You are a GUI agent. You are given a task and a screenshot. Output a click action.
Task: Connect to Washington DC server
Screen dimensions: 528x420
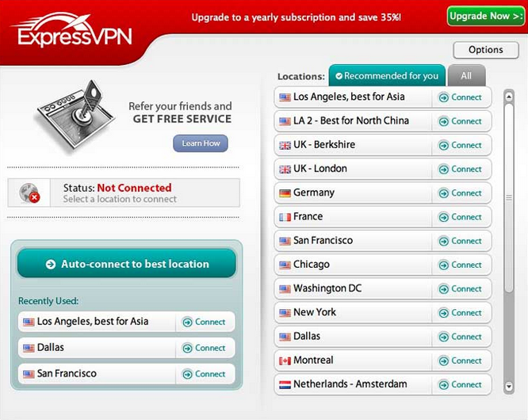click(x=461, y=288)
